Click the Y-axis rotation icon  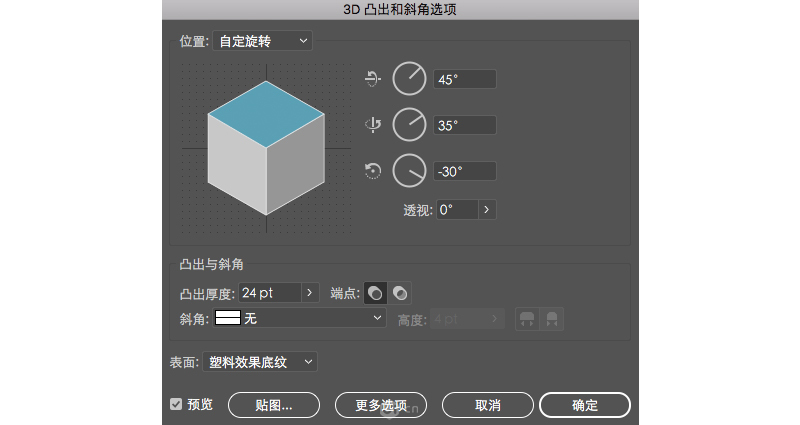[373, 125]
